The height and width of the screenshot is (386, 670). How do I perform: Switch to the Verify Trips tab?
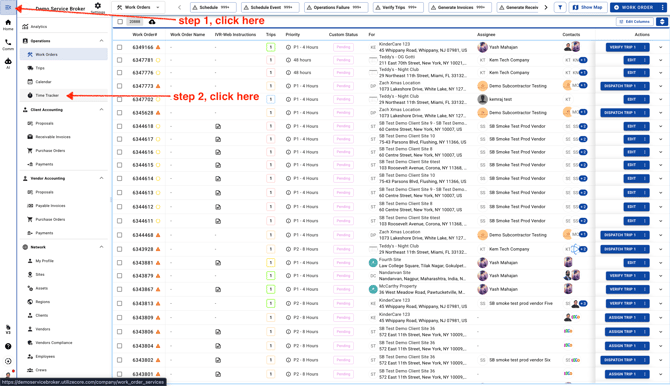[398, 7]
